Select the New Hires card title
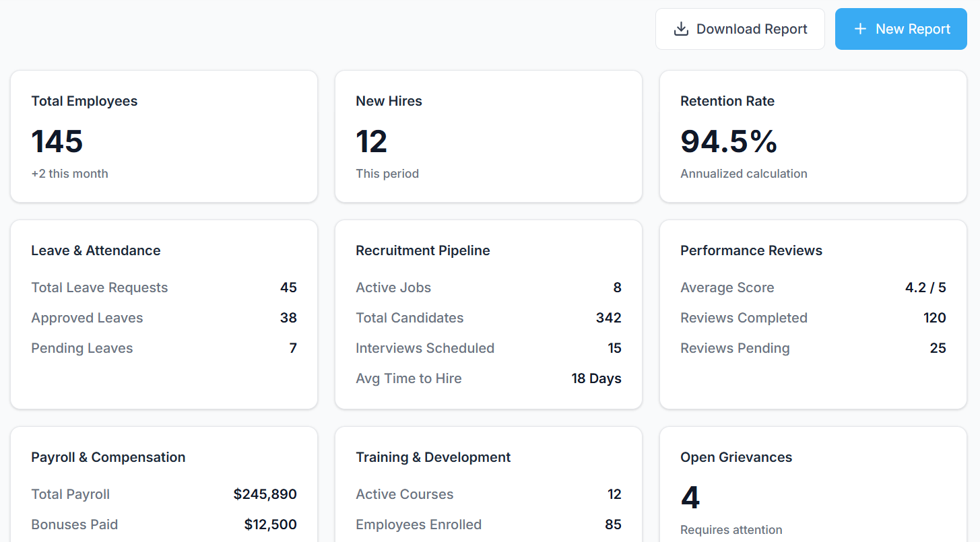The width and height of the screenshot is (980, 542). pos(389,101)
